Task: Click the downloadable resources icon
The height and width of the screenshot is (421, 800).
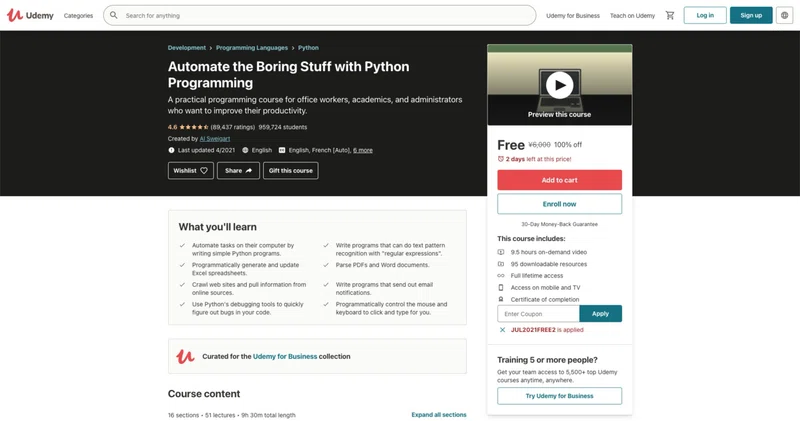Action: tap(501, 264)
